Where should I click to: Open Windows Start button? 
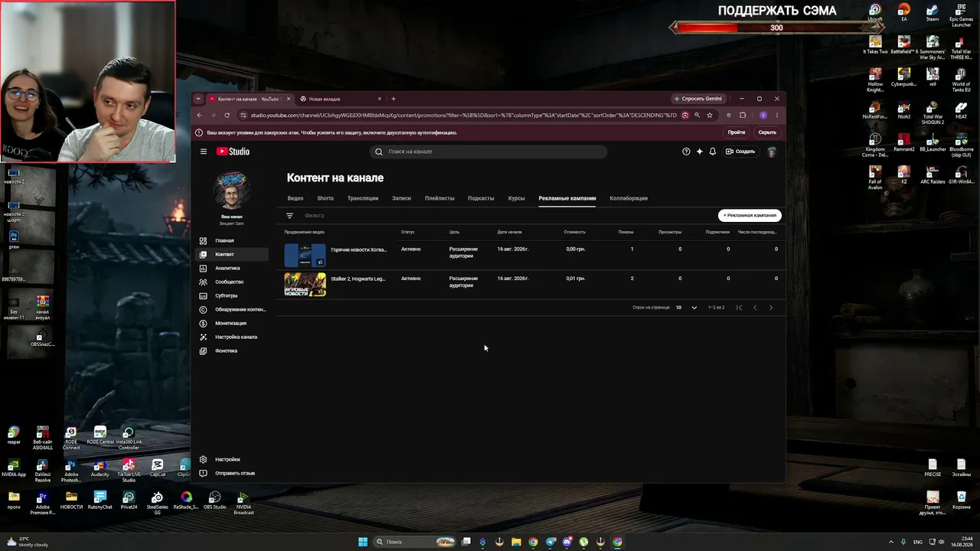(363, 542)
